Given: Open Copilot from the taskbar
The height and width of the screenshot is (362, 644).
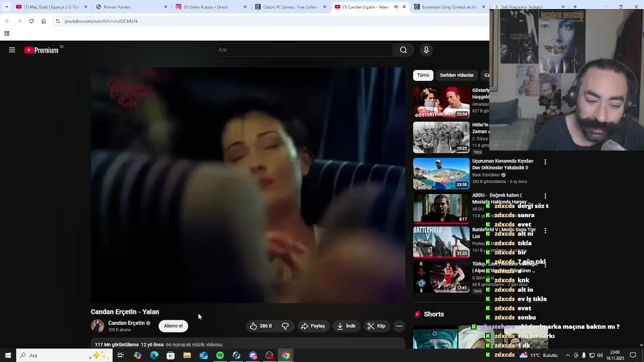Looking at the screenshot, I should coord(137,355).
